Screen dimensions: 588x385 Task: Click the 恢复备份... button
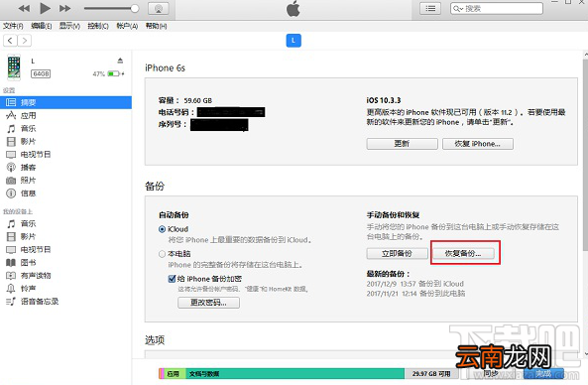[463, 254]
